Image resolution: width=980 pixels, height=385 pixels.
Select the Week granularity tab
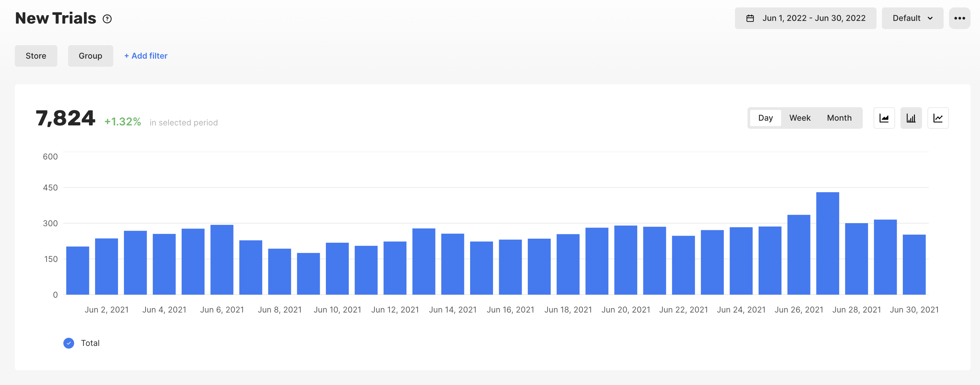pos(800,118)
